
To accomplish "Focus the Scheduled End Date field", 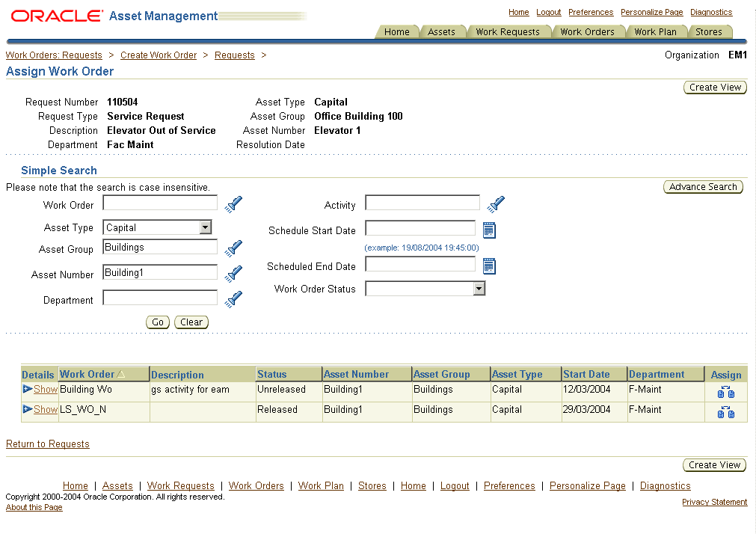I will [x=420, y=264].
